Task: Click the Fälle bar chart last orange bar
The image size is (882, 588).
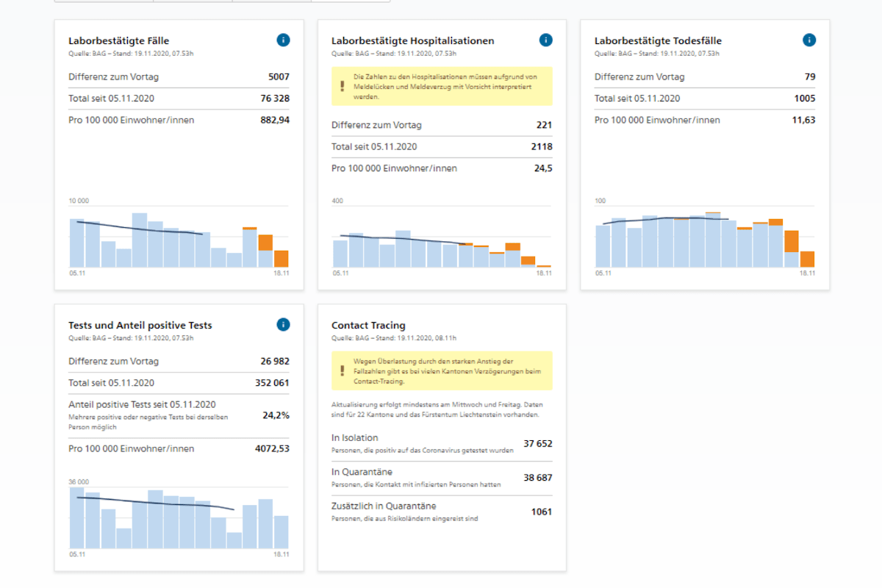Action: click(x=281, y=259)
